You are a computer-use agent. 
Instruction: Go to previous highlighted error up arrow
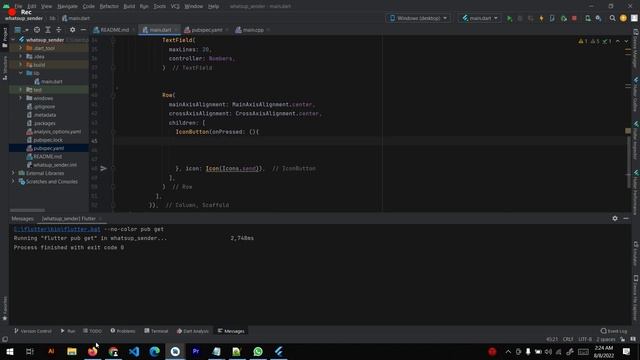coord(618,41)
